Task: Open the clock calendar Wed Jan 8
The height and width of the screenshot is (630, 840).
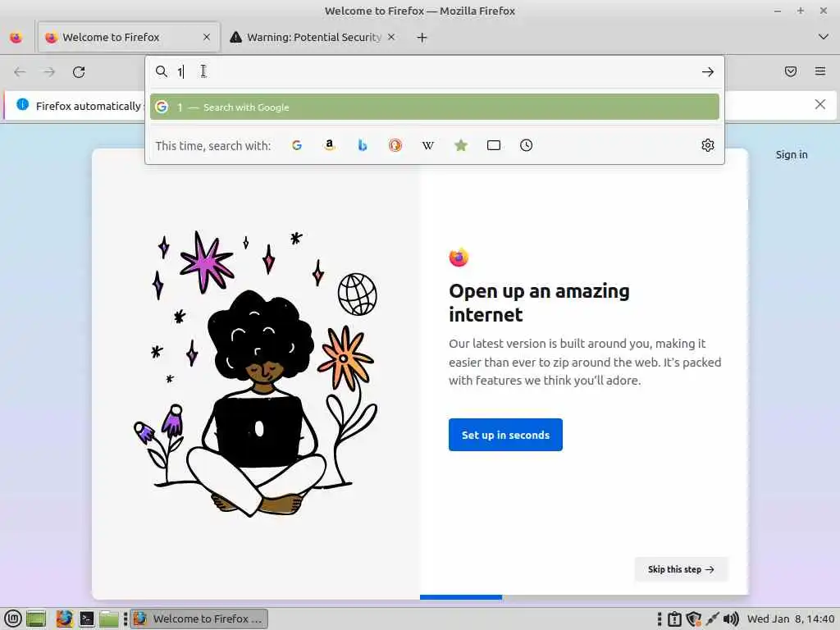Action: tap(791, 619)
